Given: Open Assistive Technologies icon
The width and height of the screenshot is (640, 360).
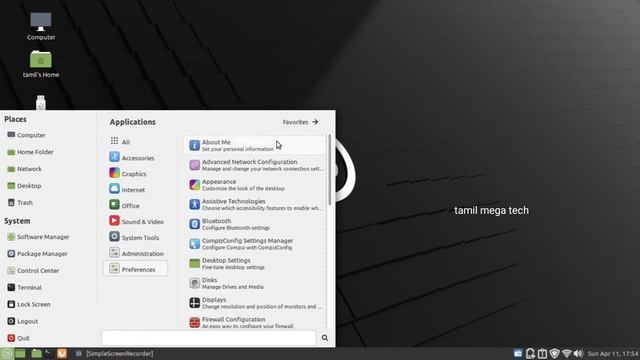Looking at the screenshot, I should pyautogui.click(x=195, y=204).
